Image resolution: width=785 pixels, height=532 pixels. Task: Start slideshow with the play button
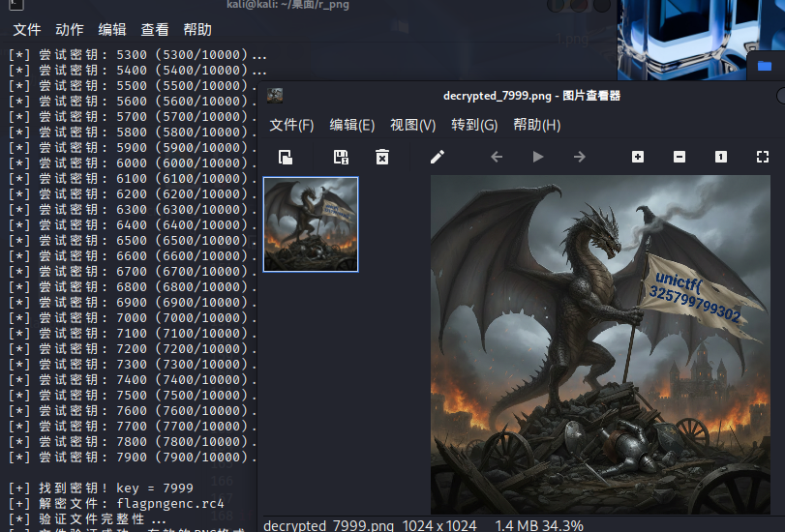coord(538,157)
